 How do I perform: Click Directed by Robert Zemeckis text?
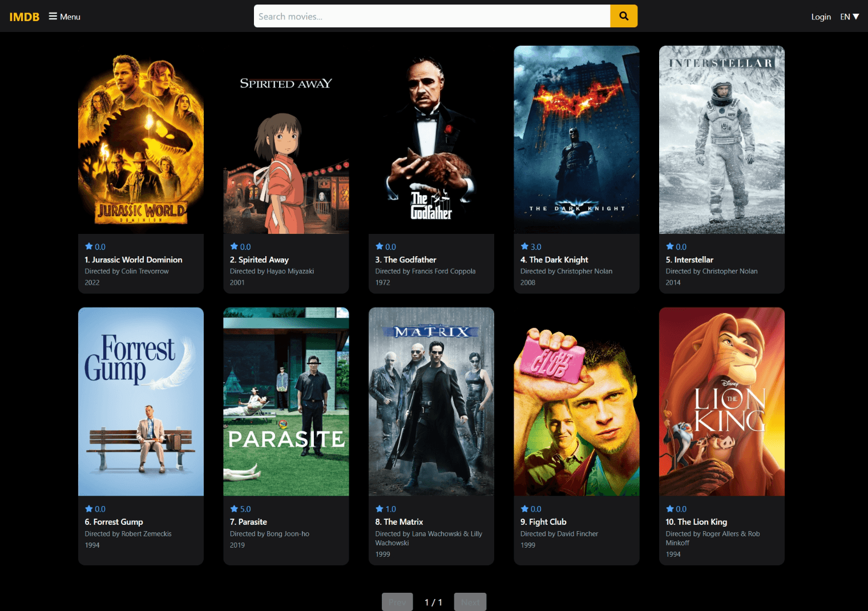tap(128, 534)
